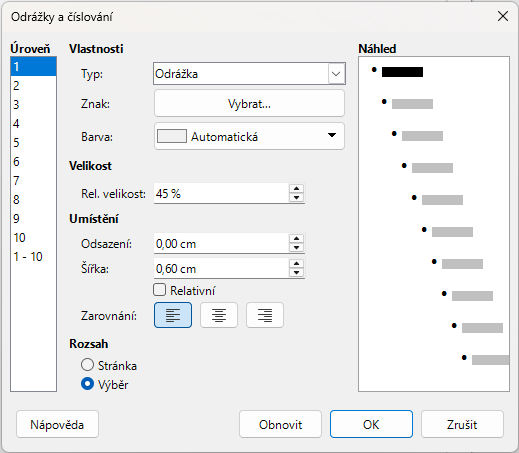Screen dimensions: 519x453
Task: Click the Zrušit button
Action: (462, 424)
